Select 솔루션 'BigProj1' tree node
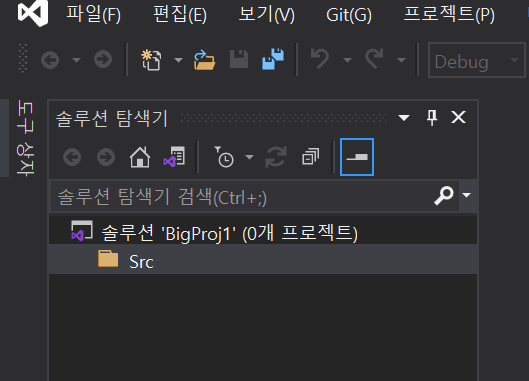The height and width of the screenshot is (381, 529). [x=263, y=233]
